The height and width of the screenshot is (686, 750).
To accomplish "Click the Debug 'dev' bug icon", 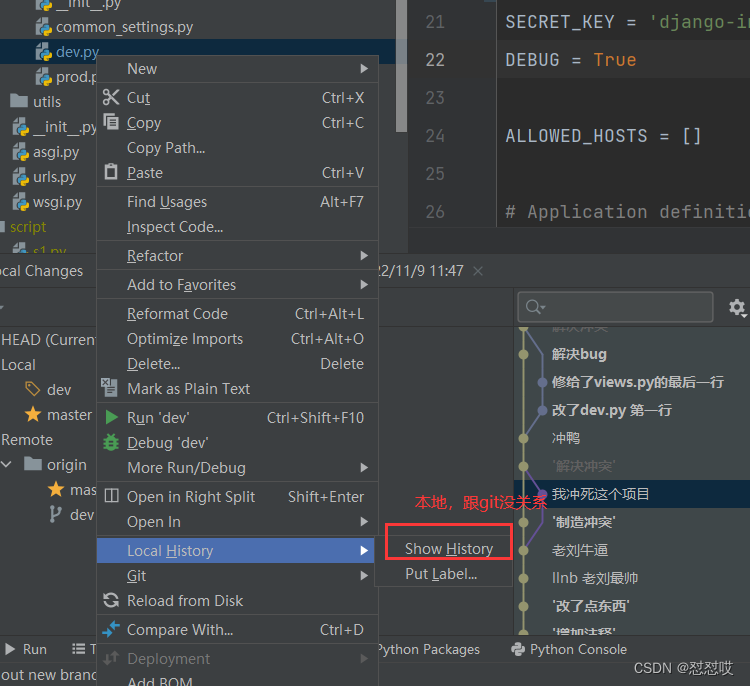I will [x=111, y=443].
